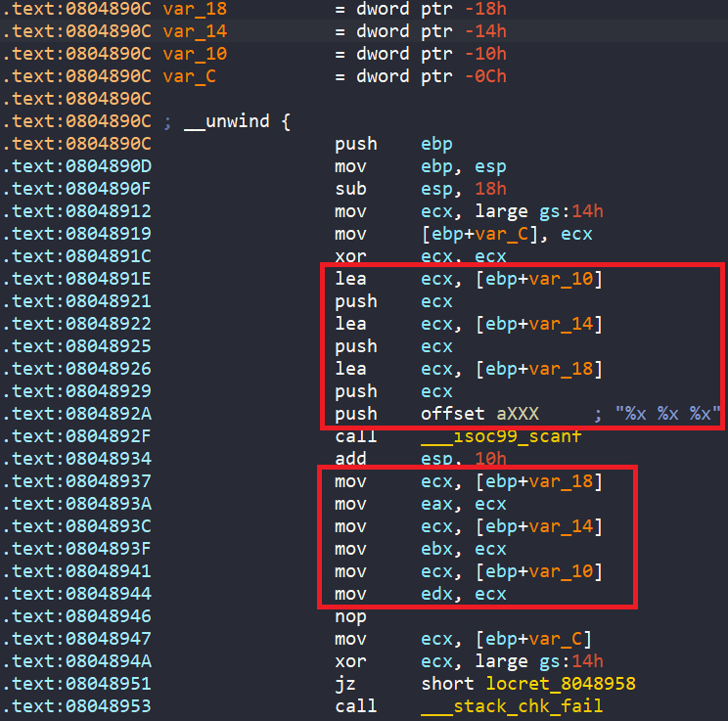The height and width of the screenshot is (721, 728).
Task: Click xor ecx, large gs:14h at 0804894A
Action: click(x=469, y=661)
